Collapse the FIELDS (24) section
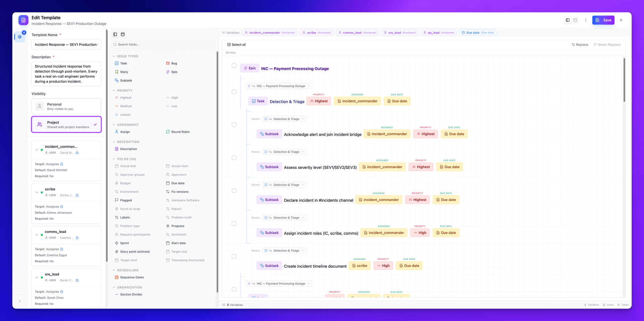Viewport: 644px width, 321px height. point(114,158)
